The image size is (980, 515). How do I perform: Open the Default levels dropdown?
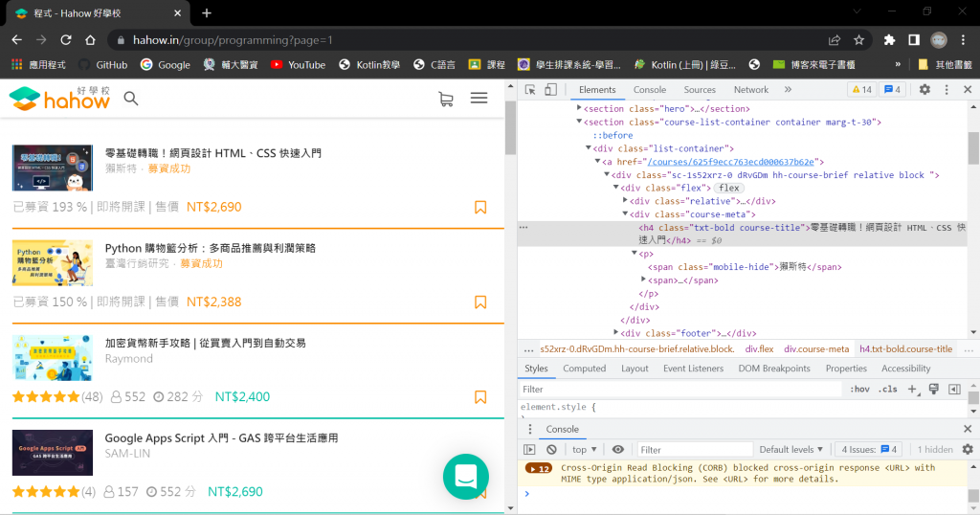click(x=791, y=449)
